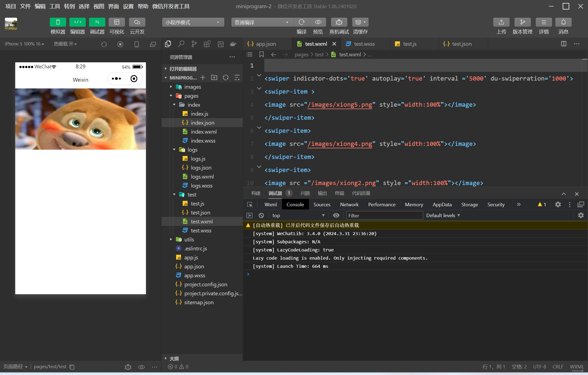Clear the console output
The height and width of the screenshot is (375, 588).
261,215
